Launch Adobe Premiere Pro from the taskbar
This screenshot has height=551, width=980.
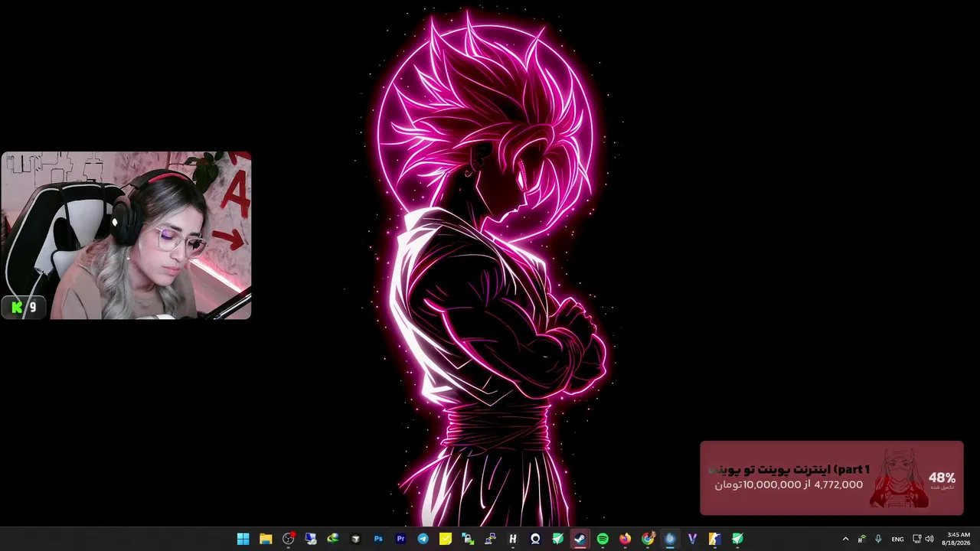click(400, 539)
